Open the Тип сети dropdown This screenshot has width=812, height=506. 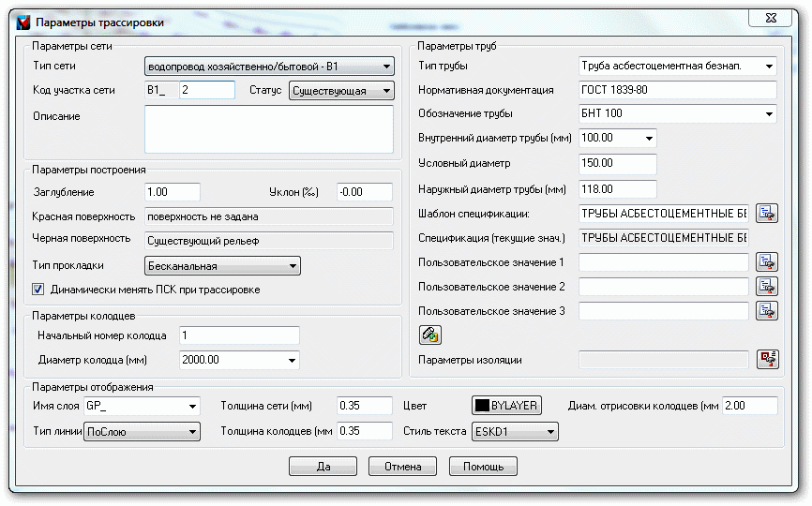(269, 67)
